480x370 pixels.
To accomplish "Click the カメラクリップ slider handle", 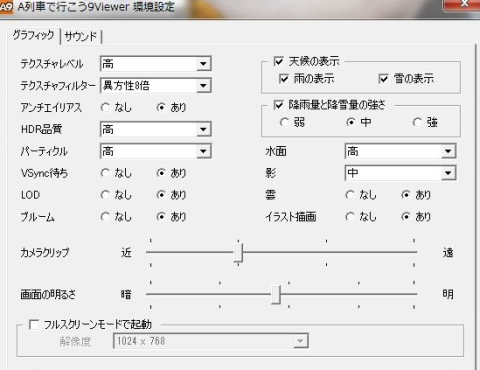I will [x=238, y=252].
